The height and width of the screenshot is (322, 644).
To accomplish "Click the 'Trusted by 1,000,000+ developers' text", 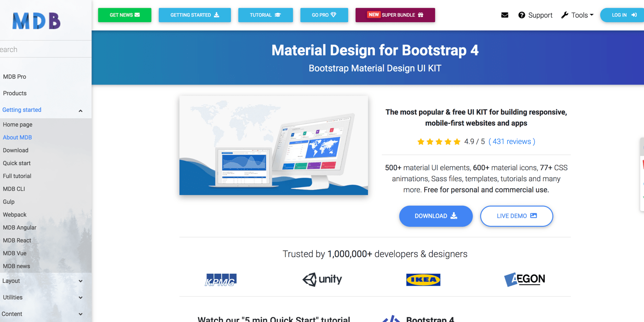I will pyautogui.click(x=375, y=254).
